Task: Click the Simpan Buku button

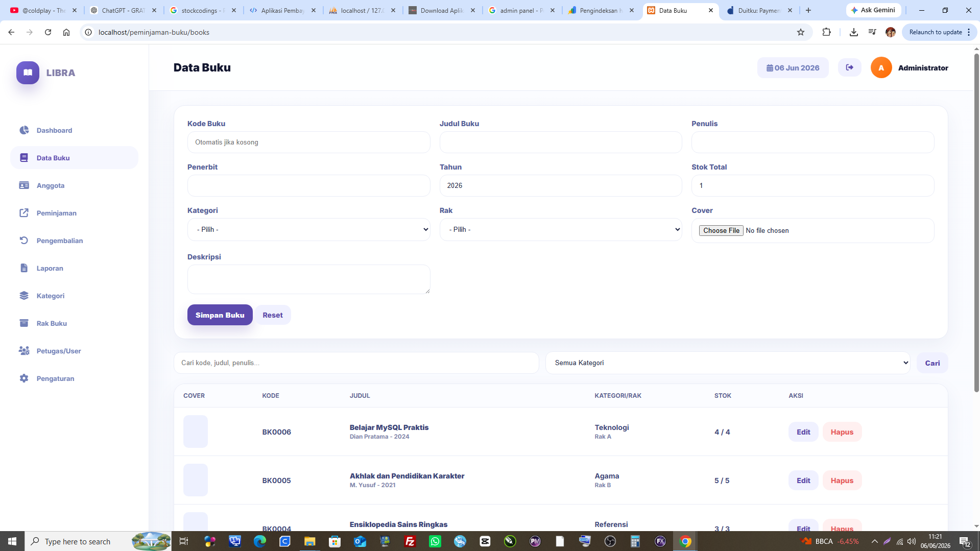Action: pyautogui.click(x=220, y=315)
